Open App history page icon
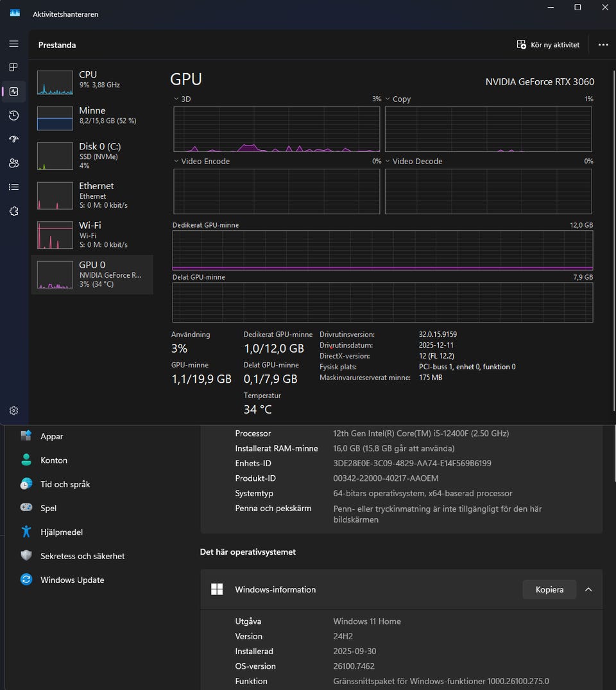The image size is (616, 690). click(x=13, y=115)
